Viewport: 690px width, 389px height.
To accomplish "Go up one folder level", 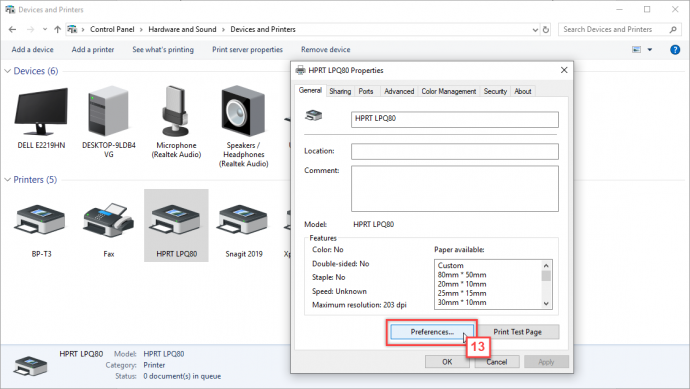I will point(57,29).
